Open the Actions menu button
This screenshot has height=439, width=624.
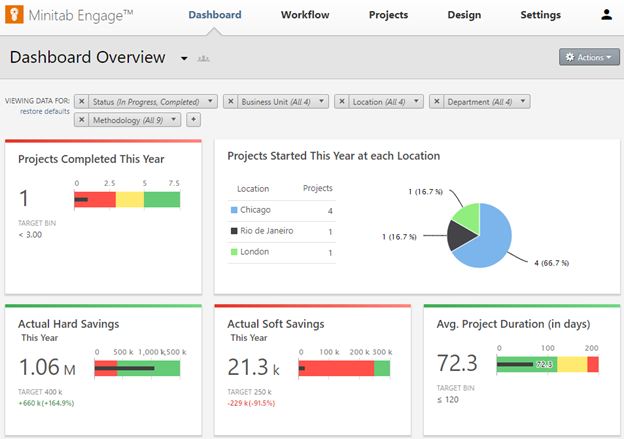tap(589, 57)
